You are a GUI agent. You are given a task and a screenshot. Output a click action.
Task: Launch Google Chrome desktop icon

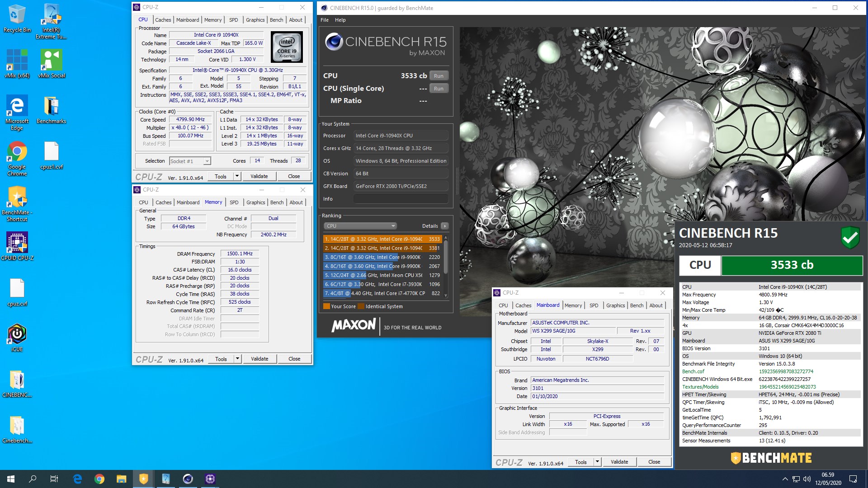pyautogui.click(x=17, y=158)
